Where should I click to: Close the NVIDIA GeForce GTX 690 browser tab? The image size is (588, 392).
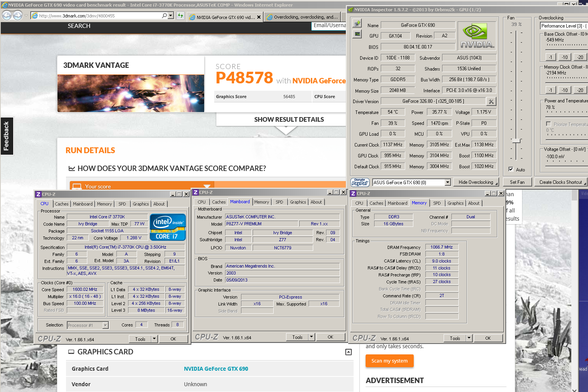[259, 17]
